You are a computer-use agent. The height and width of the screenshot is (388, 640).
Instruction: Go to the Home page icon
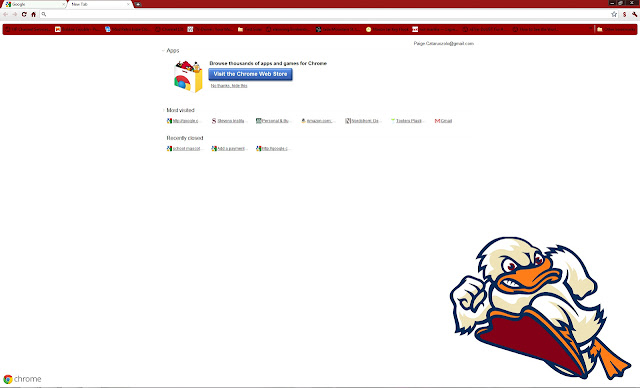click(x=33, y=14)
